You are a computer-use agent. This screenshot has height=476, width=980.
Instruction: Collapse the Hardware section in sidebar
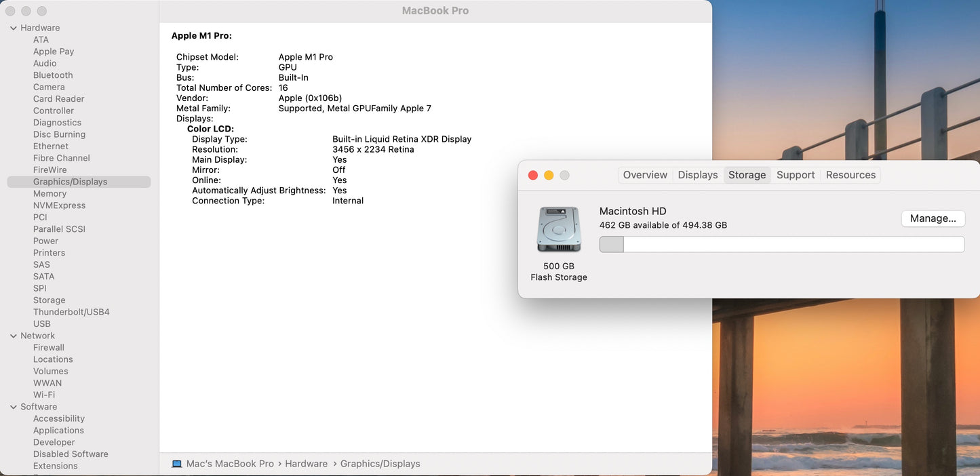pyautogui.click(x=14, y=28)
